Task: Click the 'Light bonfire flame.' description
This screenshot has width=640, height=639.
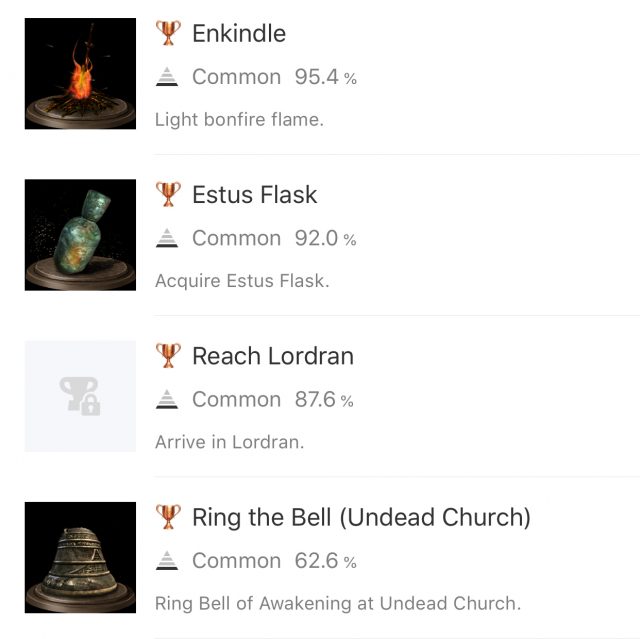Action: point(239,120)
